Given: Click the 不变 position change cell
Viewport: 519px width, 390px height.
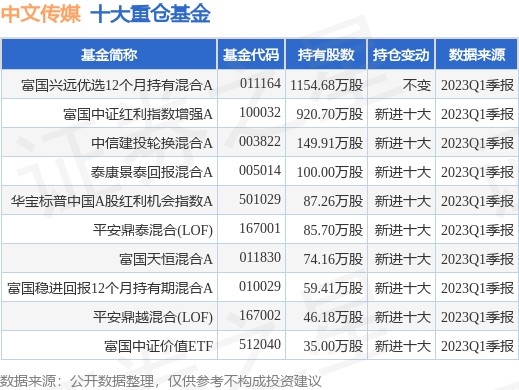Looking at the screenshot, I should [417, 85].
